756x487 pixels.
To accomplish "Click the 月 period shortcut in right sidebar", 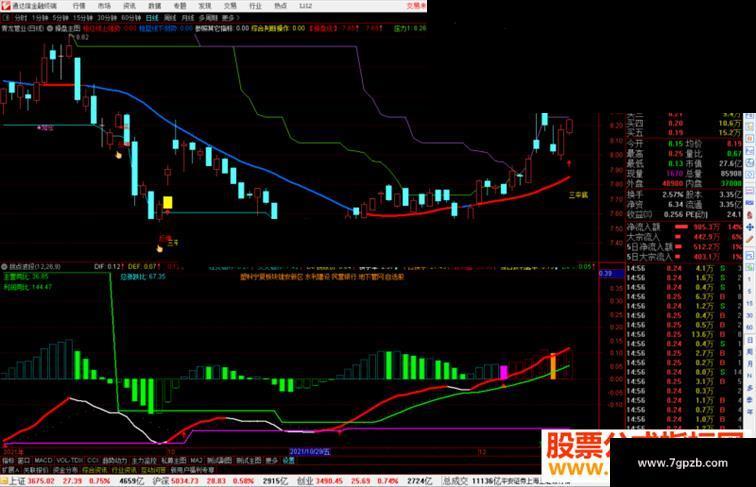I will point(750,364).
